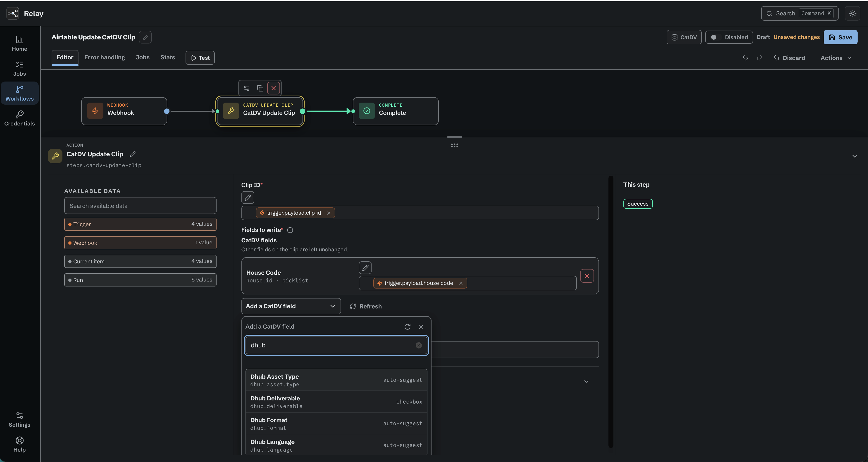
Task: Redo the last change
Action: point(759,58)
